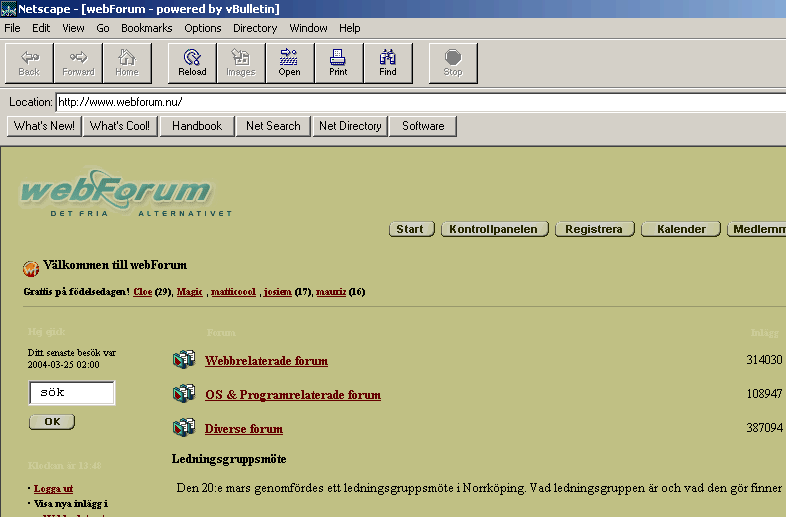Open the File menu
This screenshot has height=517, width=786.
(x=12, y=28)
